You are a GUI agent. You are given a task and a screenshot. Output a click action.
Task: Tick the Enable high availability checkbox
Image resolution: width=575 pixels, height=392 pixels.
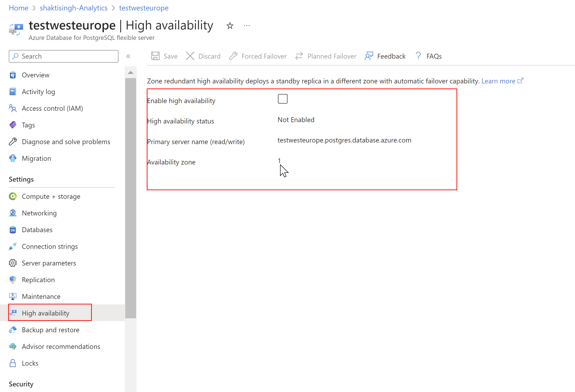(x=283, y=99)
